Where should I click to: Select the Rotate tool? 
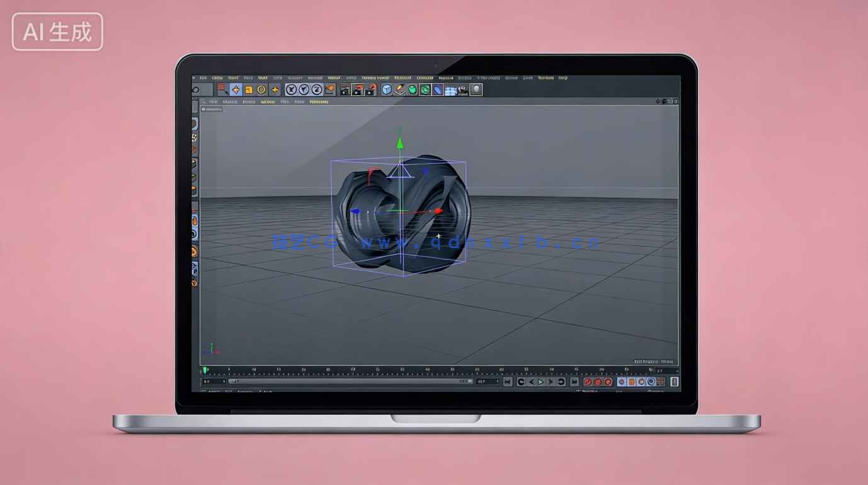[x=261, y=89]
